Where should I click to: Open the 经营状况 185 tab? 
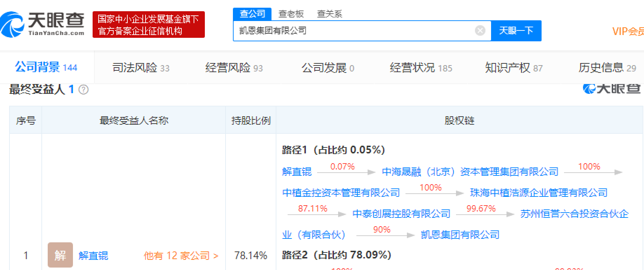tap(421, 68)
